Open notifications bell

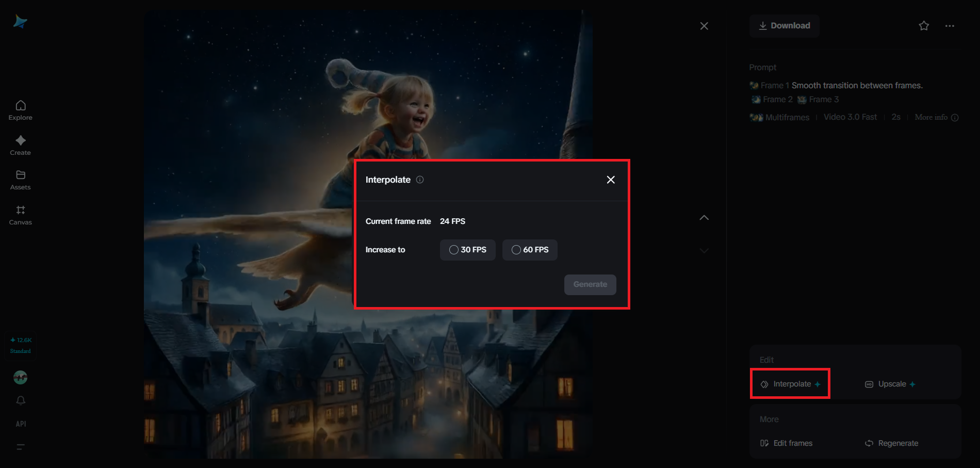[20, 400]
